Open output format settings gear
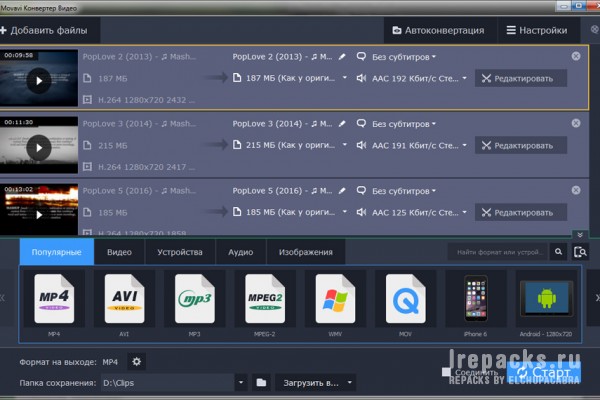The width and height of the screenshot is (600, 400). pos(136,362)
